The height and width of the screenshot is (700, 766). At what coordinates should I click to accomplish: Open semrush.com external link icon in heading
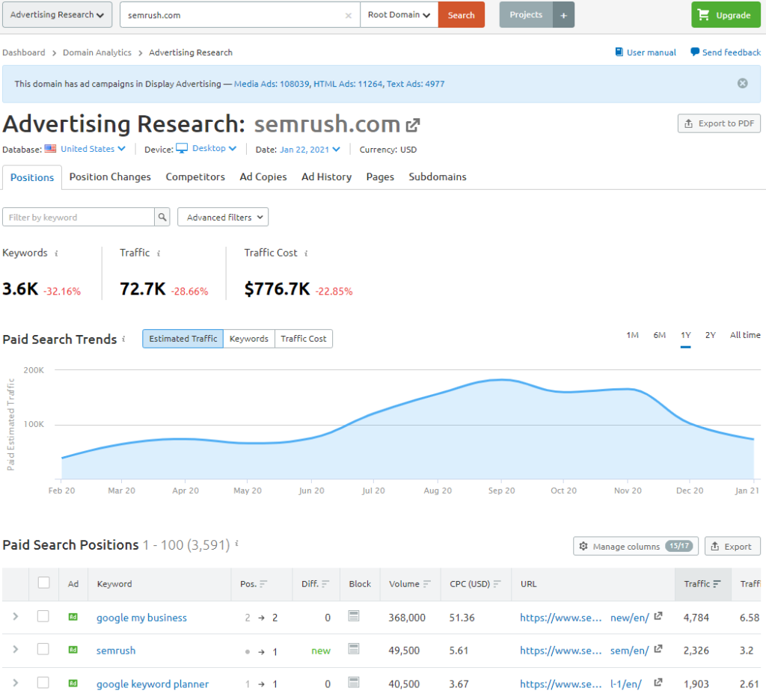click(413, 126)
